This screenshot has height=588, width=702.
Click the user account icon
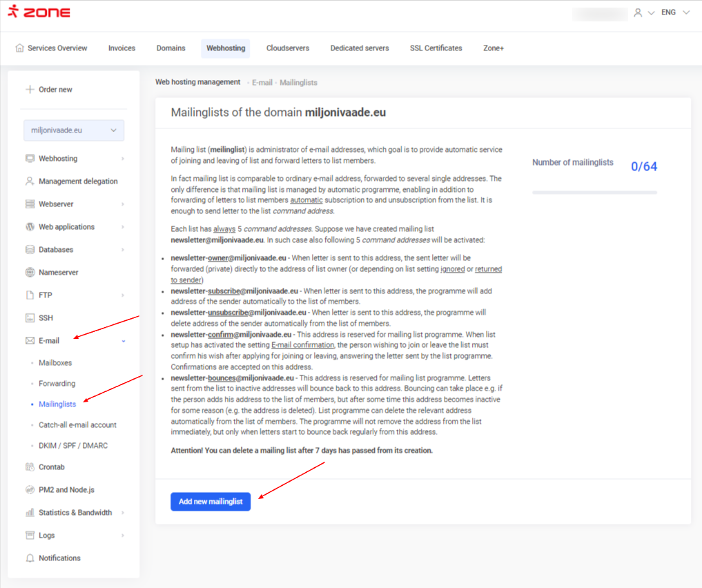(637, 12)
